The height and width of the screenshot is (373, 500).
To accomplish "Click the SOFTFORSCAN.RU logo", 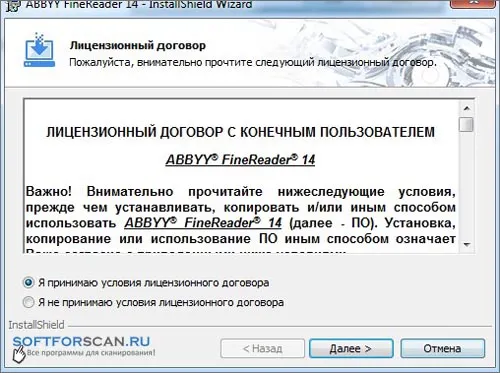I will pyautogui.click(x=81, y=342).
